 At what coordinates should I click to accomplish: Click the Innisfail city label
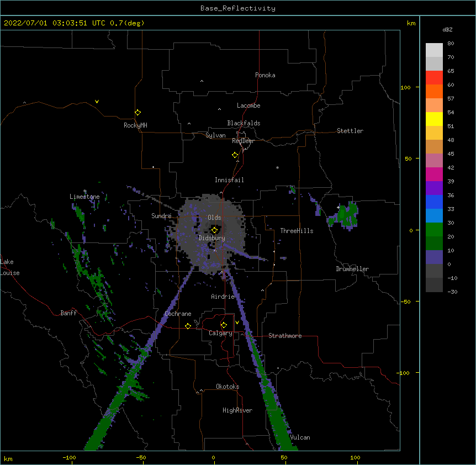click(229, 180)
